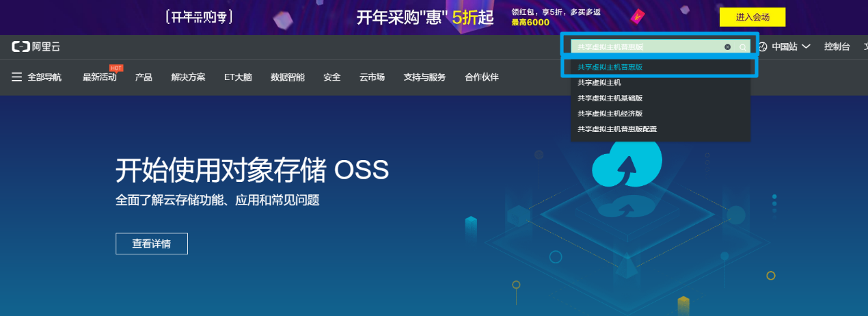Click the globe icon beside 中国站
The height and width of the screenshot is (316, 868).
[763, 47]
